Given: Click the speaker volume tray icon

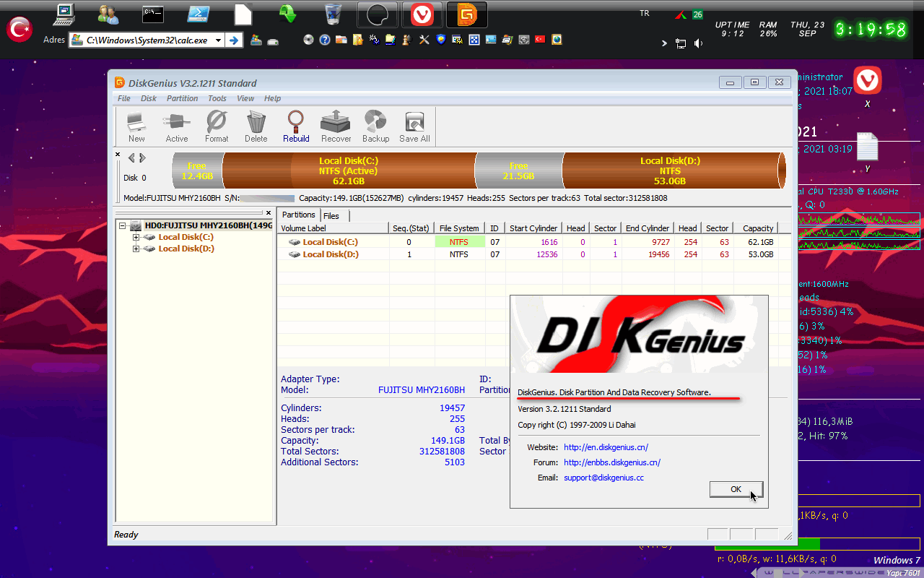Looking at the screenshot, I should [698, 43].
